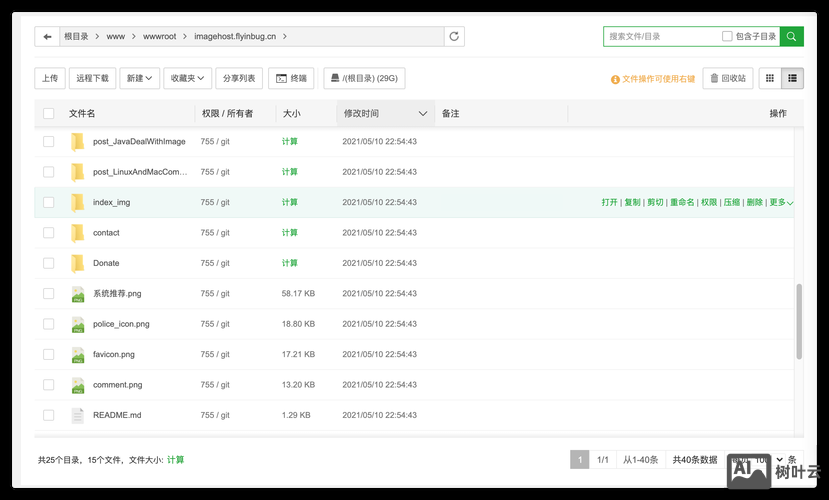The image size is (829, 500).
Task: Open the 回收站 recycle bin
Action: tap(727, 78)
